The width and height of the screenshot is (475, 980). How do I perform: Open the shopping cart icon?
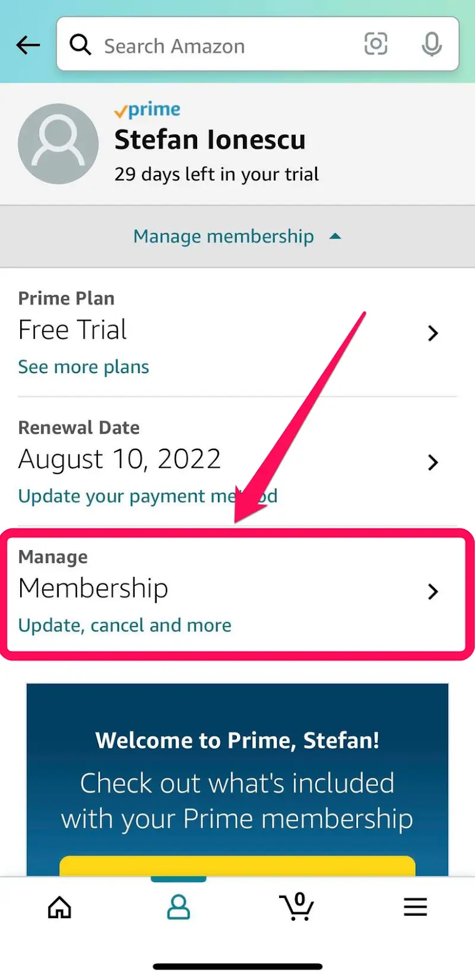[x=297, y=907]
